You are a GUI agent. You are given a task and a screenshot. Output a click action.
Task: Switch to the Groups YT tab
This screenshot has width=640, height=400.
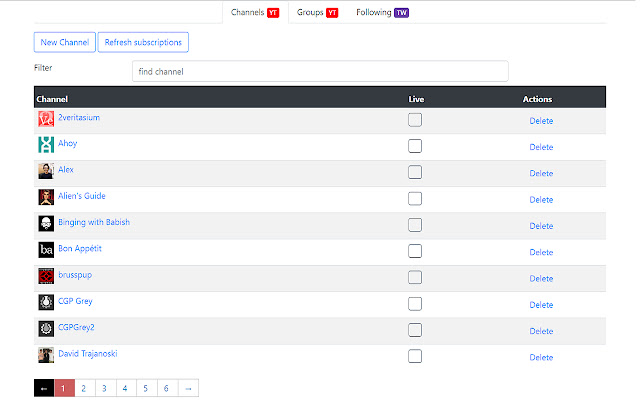click(317, 13)
